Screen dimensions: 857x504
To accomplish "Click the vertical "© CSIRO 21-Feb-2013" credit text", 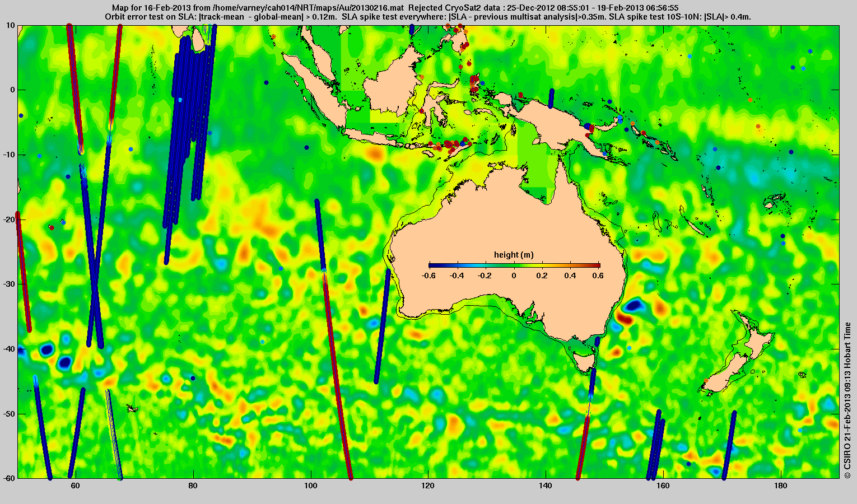I will click(847, 400).
